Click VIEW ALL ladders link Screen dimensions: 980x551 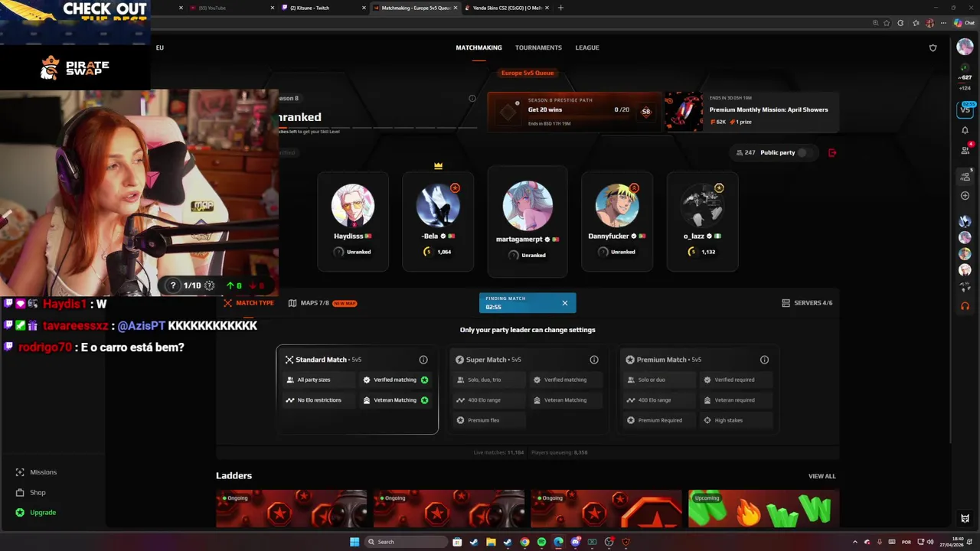[x=822, y=476]
